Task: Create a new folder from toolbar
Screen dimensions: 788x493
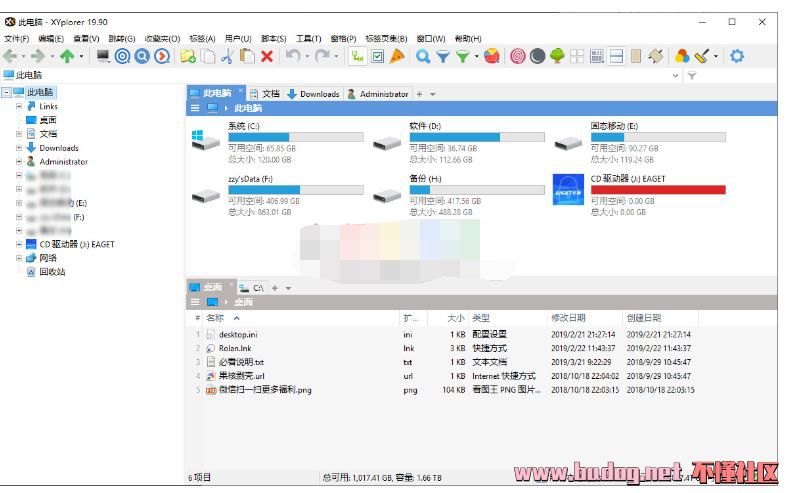Action: 188,56
